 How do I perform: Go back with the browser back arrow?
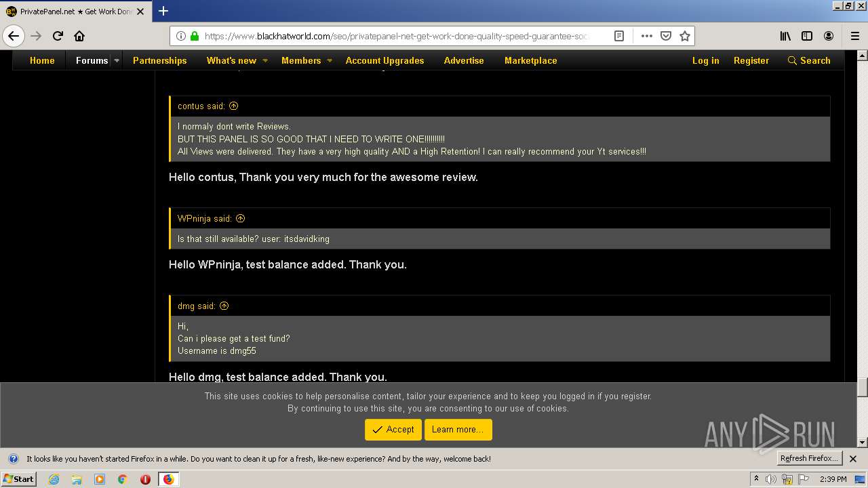(x=13, y=36)
